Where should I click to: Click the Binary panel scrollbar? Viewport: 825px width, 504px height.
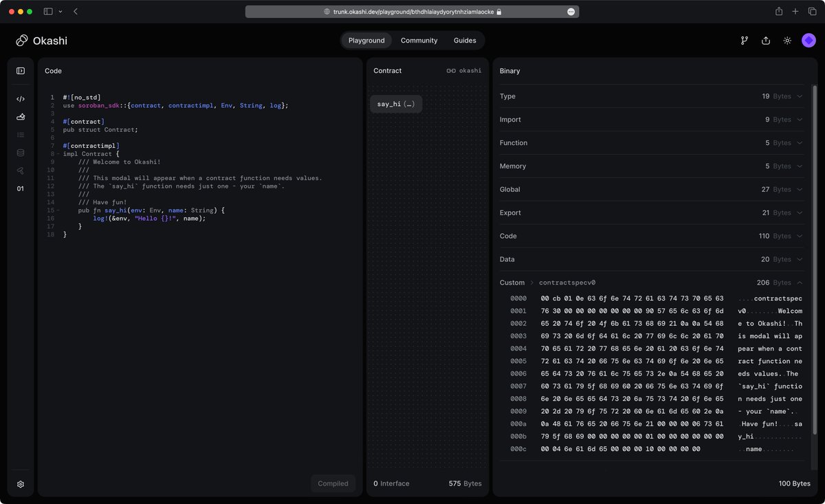click(x=815, y=260)
